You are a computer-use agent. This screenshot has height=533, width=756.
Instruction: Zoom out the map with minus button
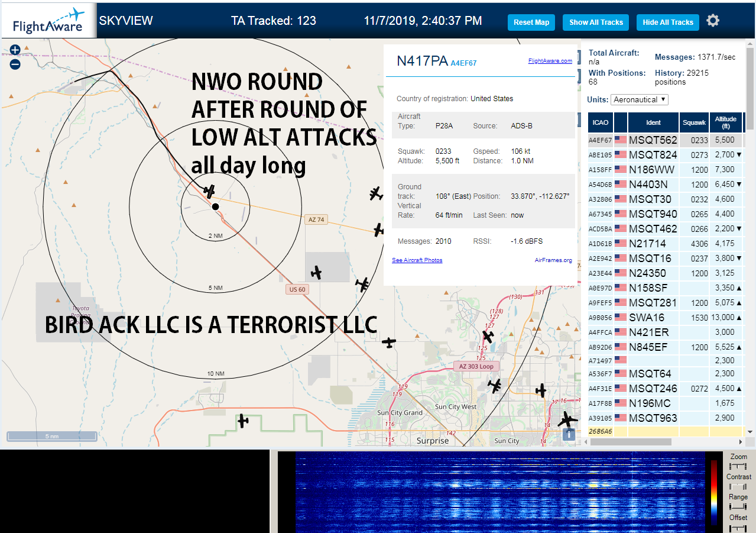[15, 64]
